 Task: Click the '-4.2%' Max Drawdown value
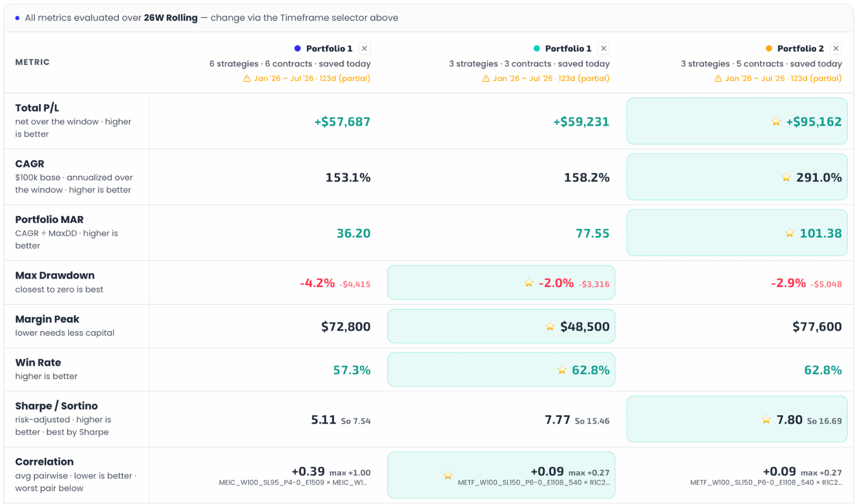tap(317, 283)
